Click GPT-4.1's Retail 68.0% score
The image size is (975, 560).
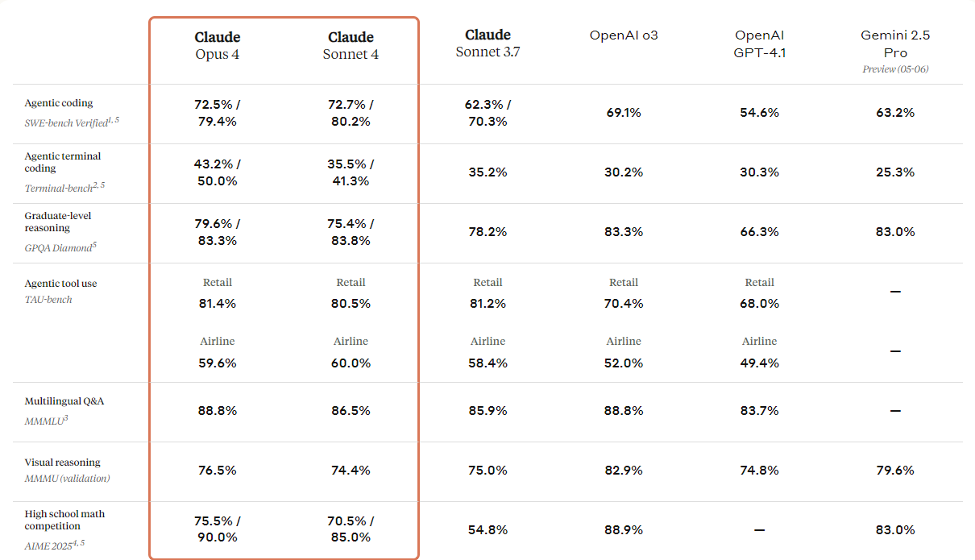[x=759, y=304]
